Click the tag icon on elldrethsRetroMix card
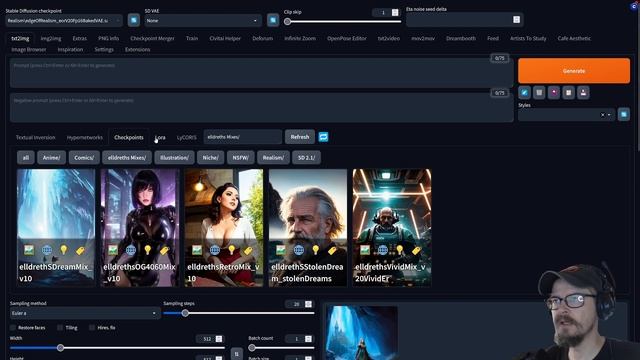Image resolution: width=640 pixels, height=360 pixels. [248, 250]
